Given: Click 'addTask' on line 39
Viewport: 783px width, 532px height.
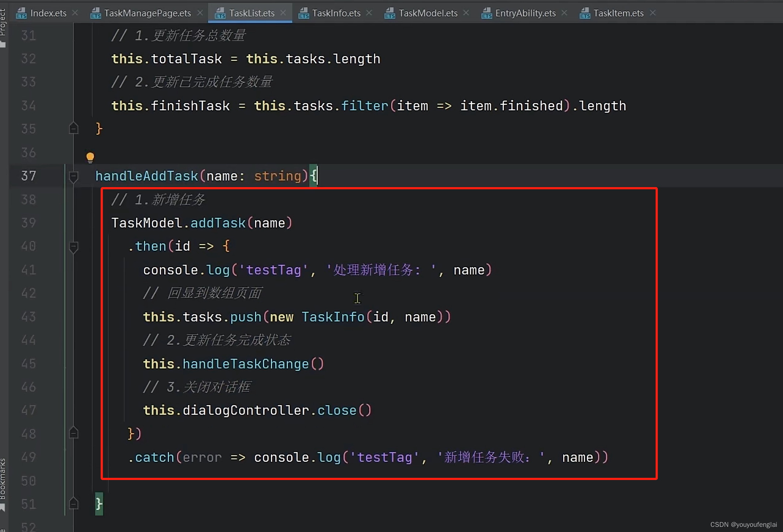Looking at the screenshot, I should click(x=218, y=223).
